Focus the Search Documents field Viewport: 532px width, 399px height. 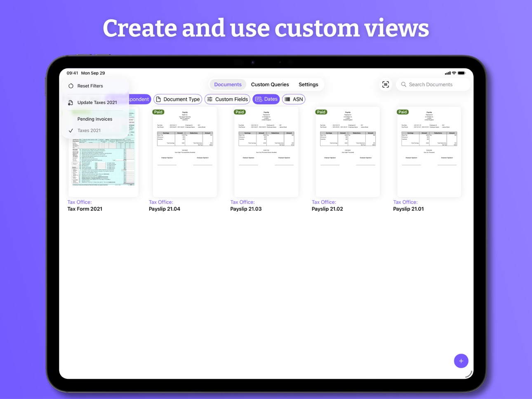[433, 84]
